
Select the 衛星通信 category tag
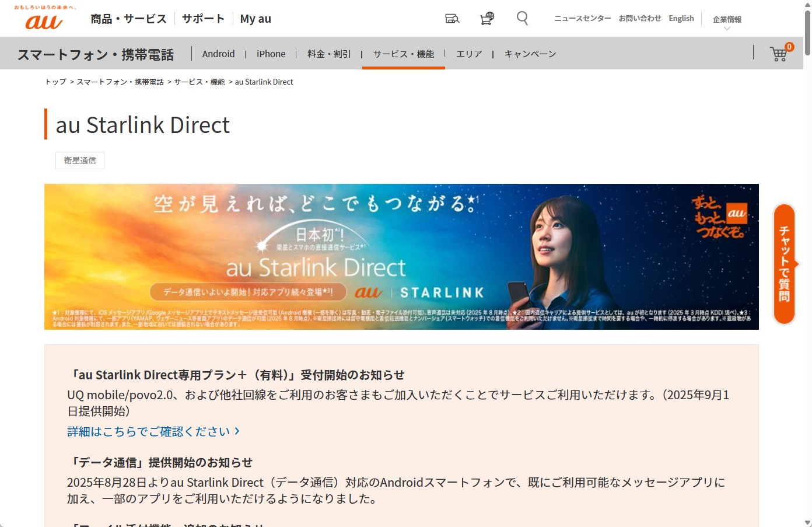(79, 160)
